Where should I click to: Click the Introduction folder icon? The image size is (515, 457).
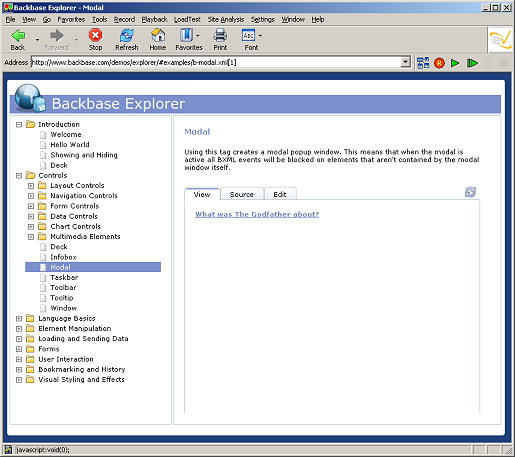pyautogui.click(x=31, y=124)
